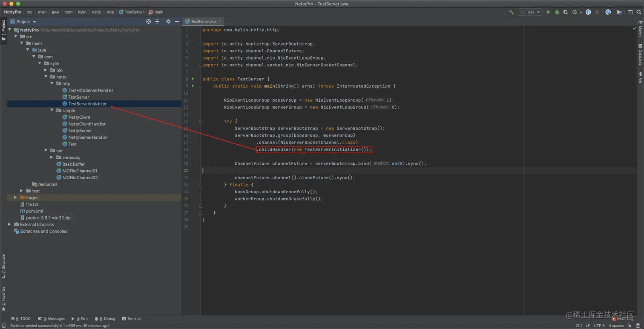Click the read-only lock icon in status bar

click(x=630, y=326)
